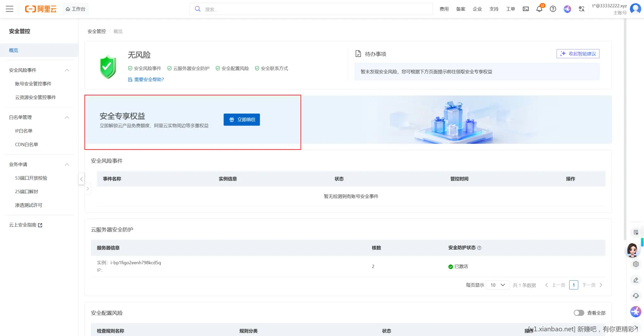Screen dimensions: 644x336
Task: Open the navigation hamburger menu
Action: point(9,8)
